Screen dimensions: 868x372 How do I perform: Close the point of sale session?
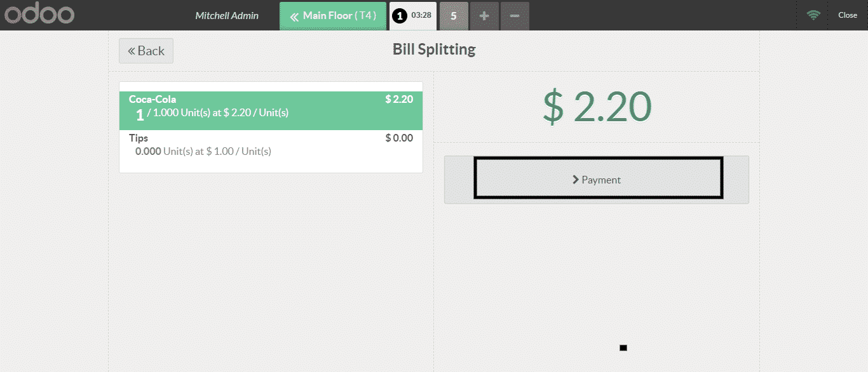pos(848,15)
